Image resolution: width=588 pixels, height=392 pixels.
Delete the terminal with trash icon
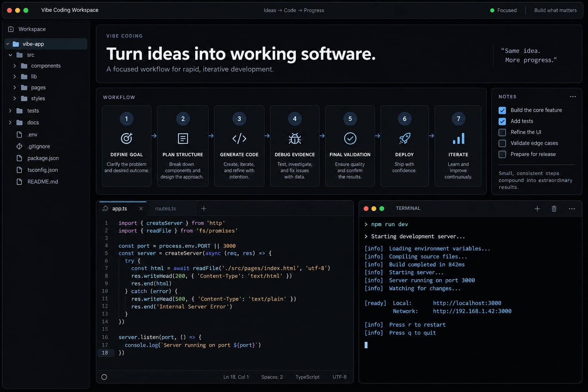(554, 209)
